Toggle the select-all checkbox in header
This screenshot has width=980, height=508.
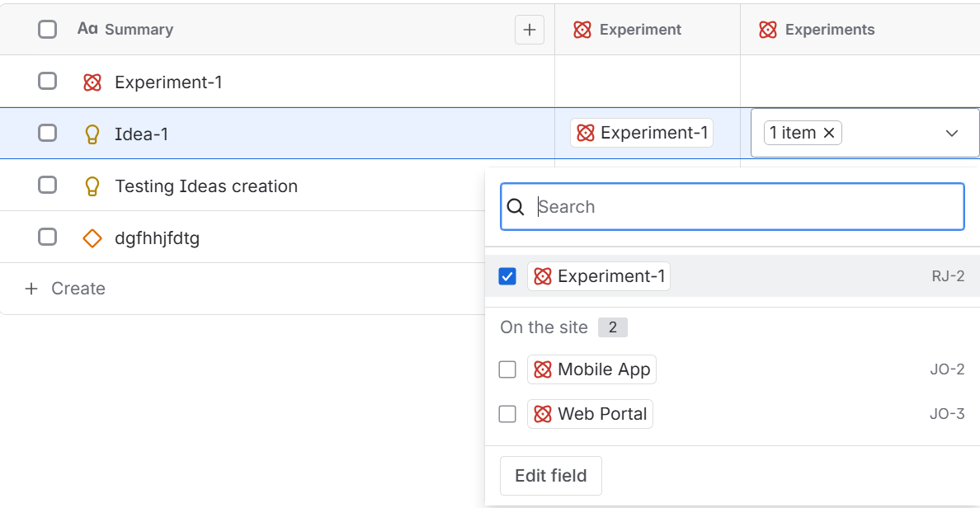(x=48, y=30)
